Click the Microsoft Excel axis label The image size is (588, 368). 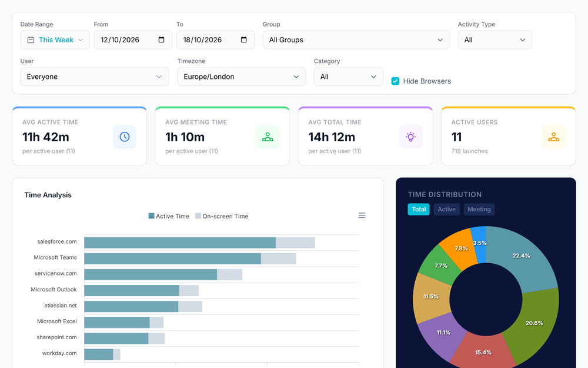tap(57, 321)
